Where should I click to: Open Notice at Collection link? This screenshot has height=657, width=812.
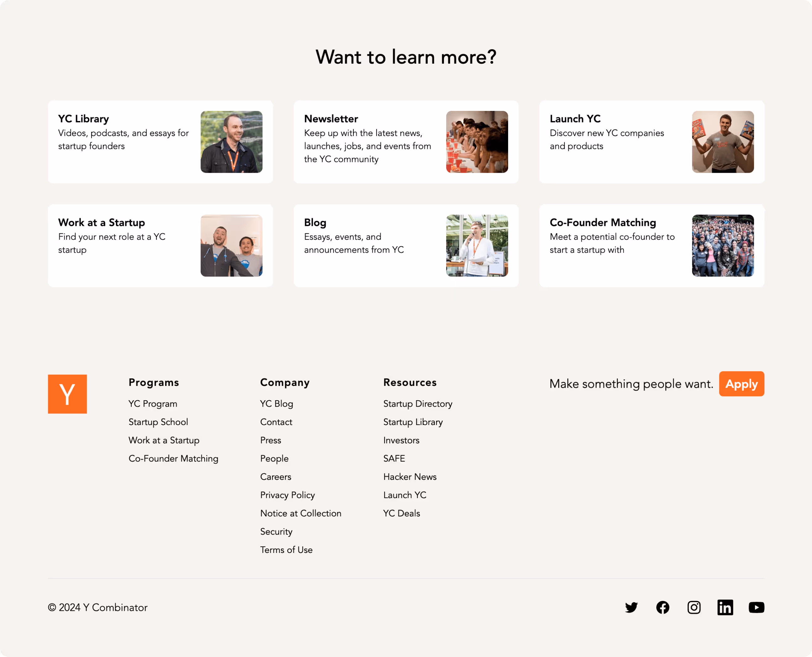click(x=301, y=513)
